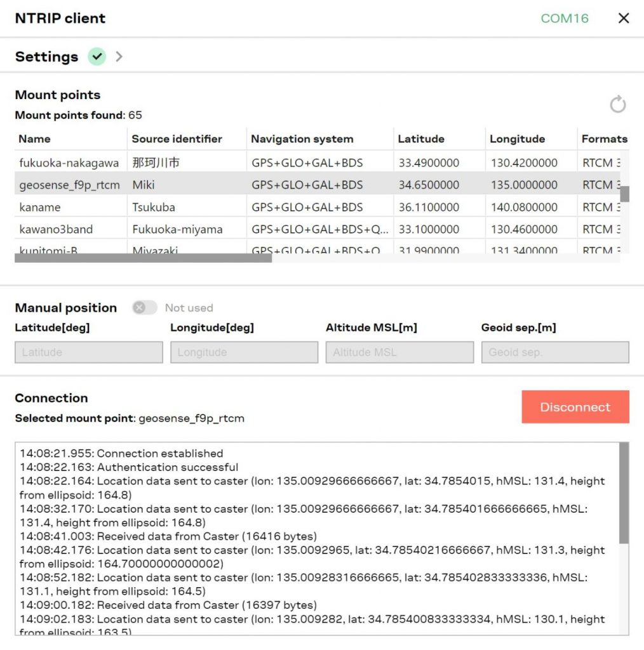
Task: Select the geosense_f9p_rtcm mount point row
Action: pyautogui.click(x=69, y=185)
